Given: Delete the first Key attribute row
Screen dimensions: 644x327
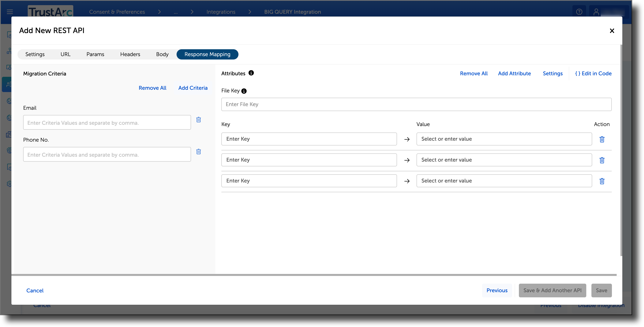Looking at the screenshot, I should click(602, 139).
